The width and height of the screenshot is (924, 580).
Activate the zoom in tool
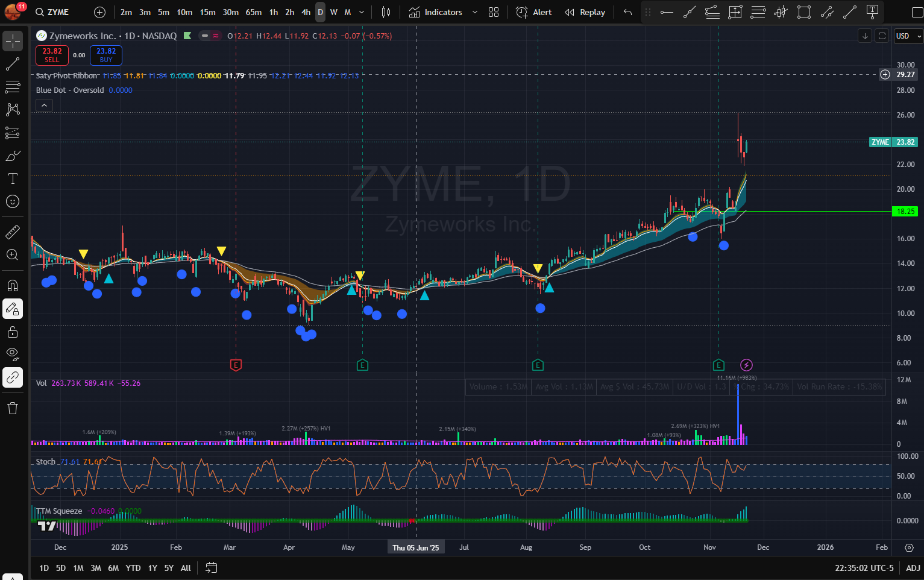click(x=13, y=254)
